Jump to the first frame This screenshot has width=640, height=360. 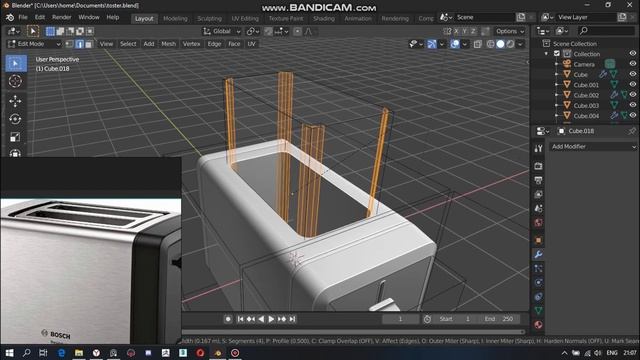240,319
